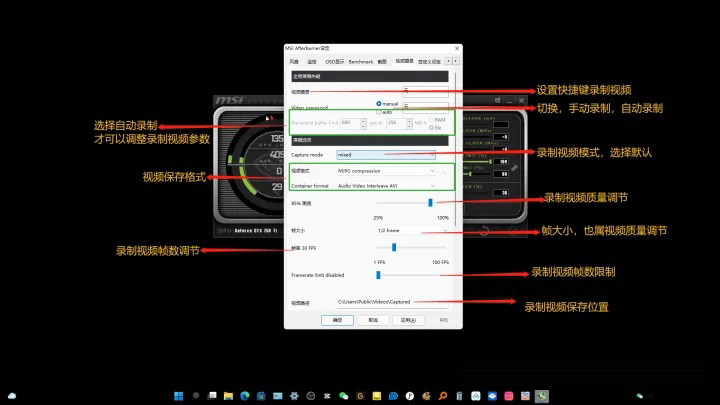Open WeChat from the taskbar
The image size is (720, 405).
coord(343,396)
